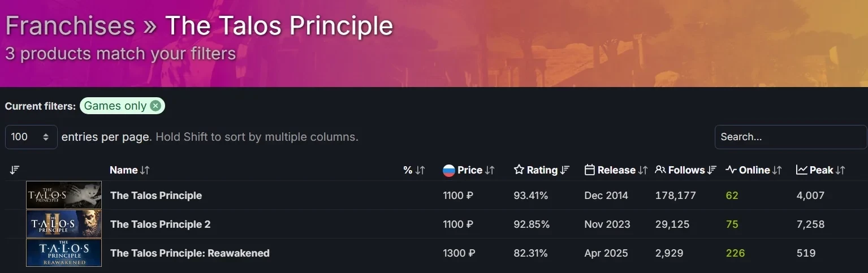Sort by percent discount column
Image resolution: width=868 pixels, height=273 pixels.
point(414,170)
